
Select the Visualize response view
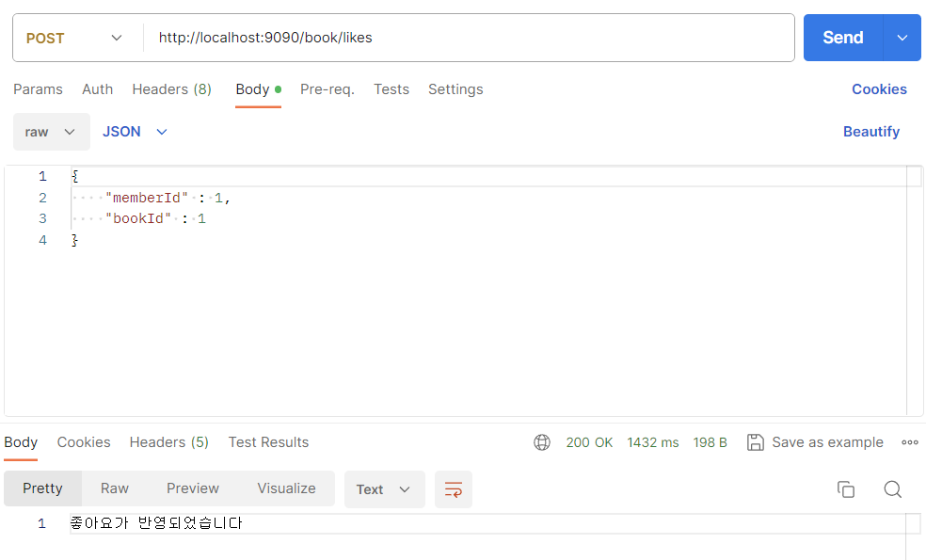(286, 488)
